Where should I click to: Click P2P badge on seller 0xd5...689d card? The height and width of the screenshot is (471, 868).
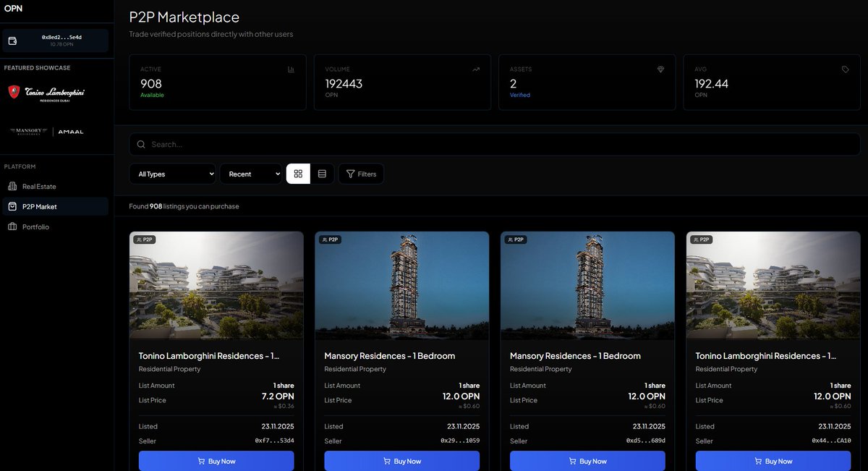(516, 239)
